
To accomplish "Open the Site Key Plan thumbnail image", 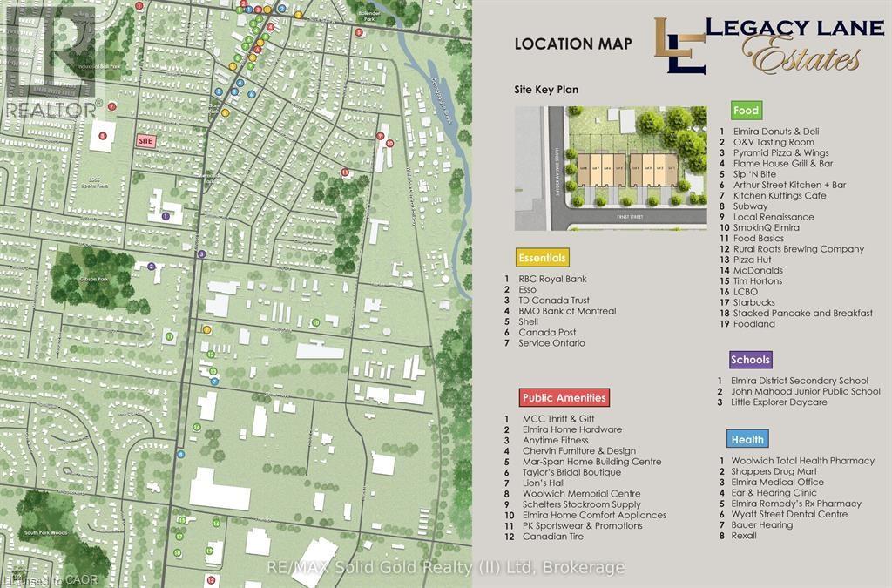I will pos(610,168).
